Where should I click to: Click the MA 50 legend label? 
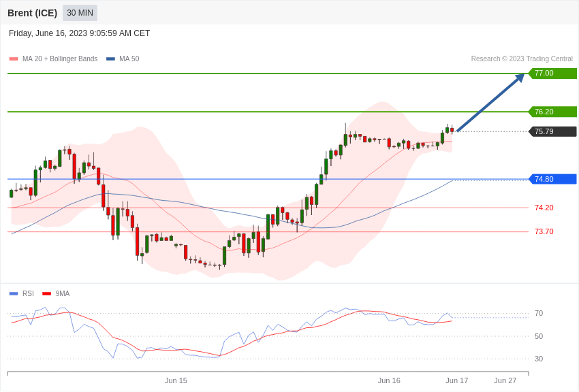click(129, 59)
